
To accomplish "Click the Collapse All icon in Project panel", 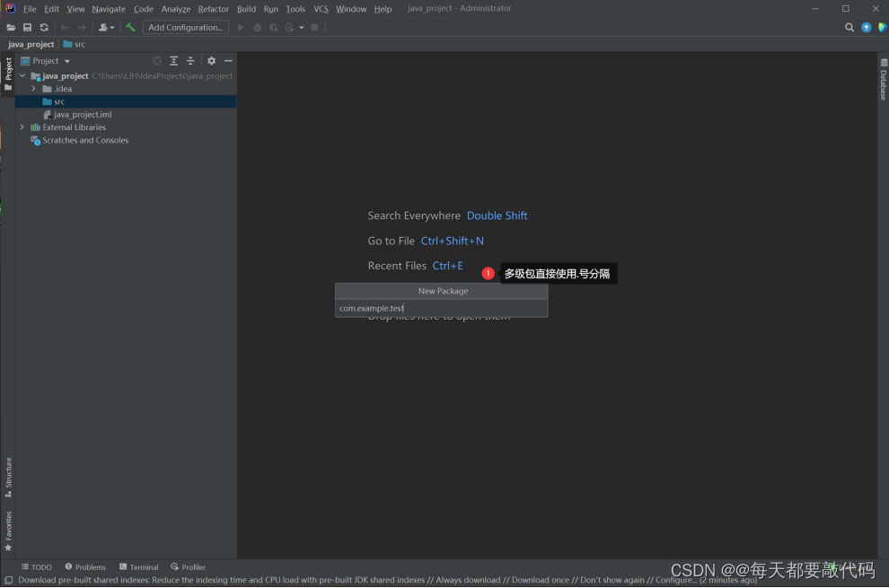I will (190, 60).
